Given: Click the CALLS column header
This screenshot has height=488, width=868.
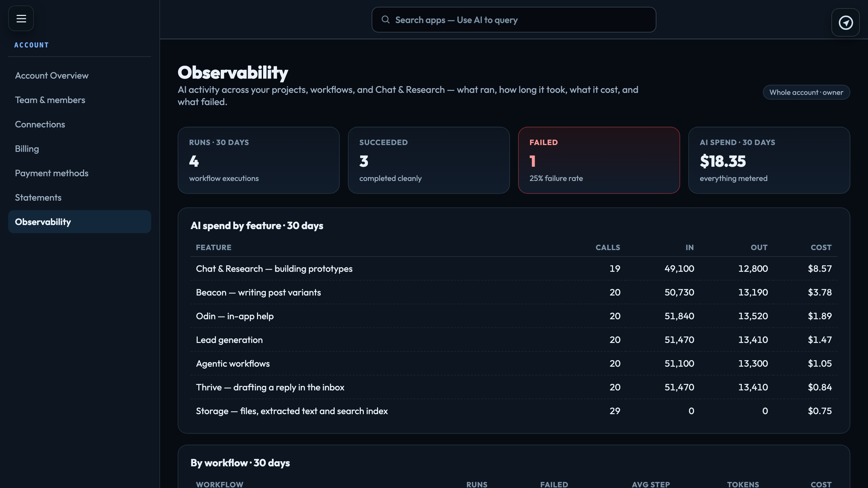Looking at the screenshot, I should (x=608, y=247).
